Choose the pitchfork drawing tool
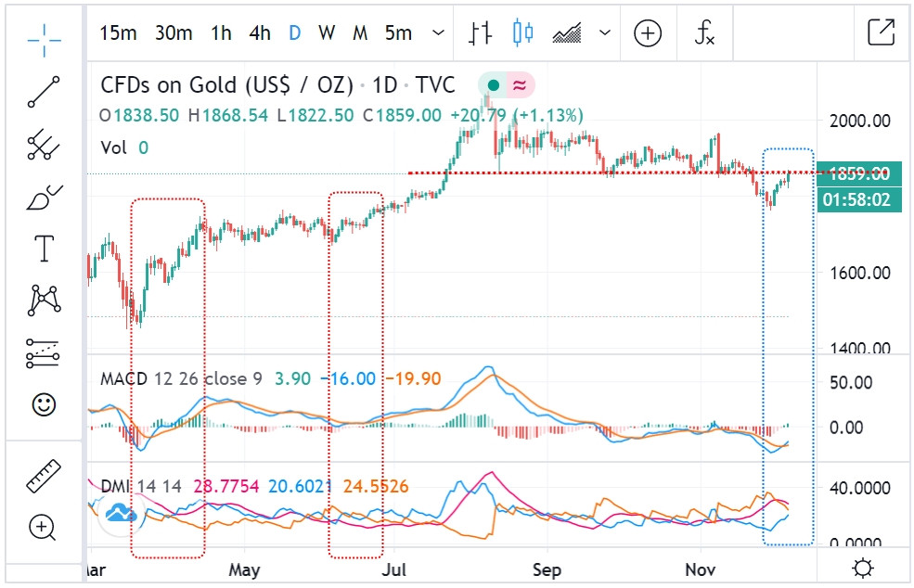The width and height of the screenshot is (914, 588). pos(44,144)
